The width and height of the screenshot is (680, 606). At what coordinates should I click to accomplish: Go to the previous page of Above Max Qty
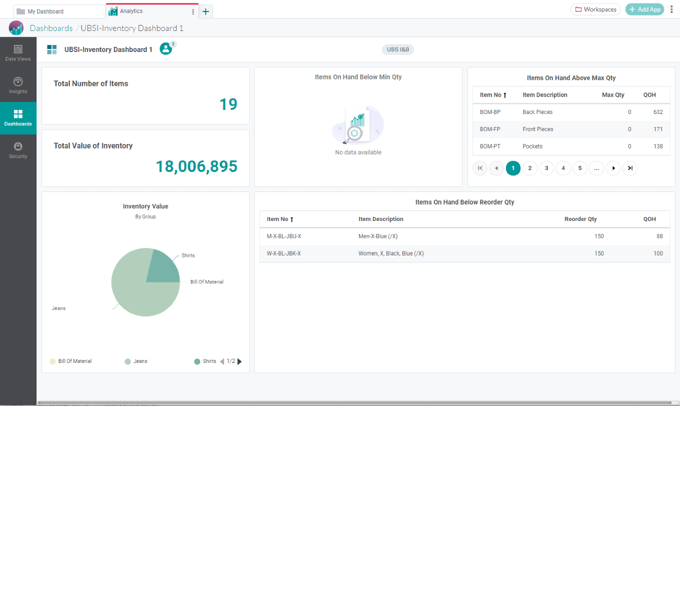(496, 168)
